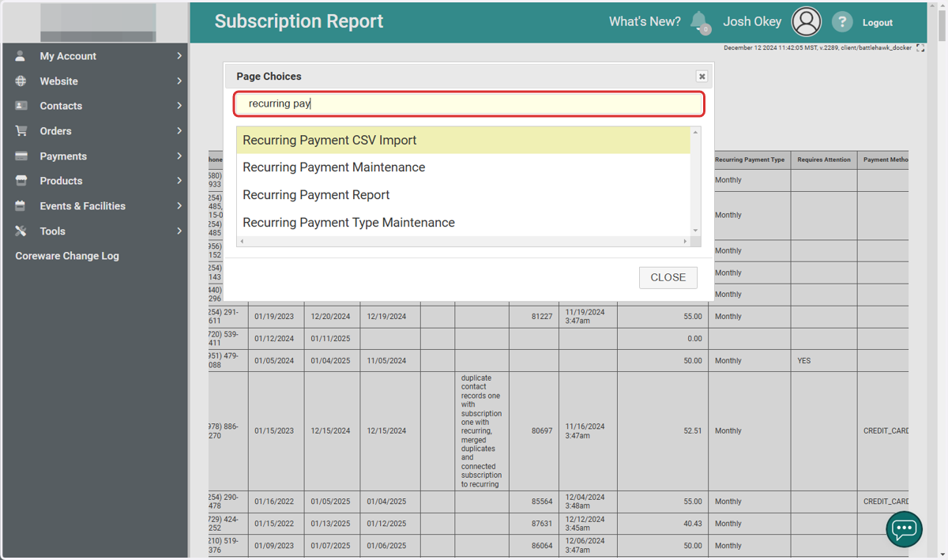This screenshot has height=560, width=948.
Task: Click the Tools wrench icon
Action: point(21,231)
